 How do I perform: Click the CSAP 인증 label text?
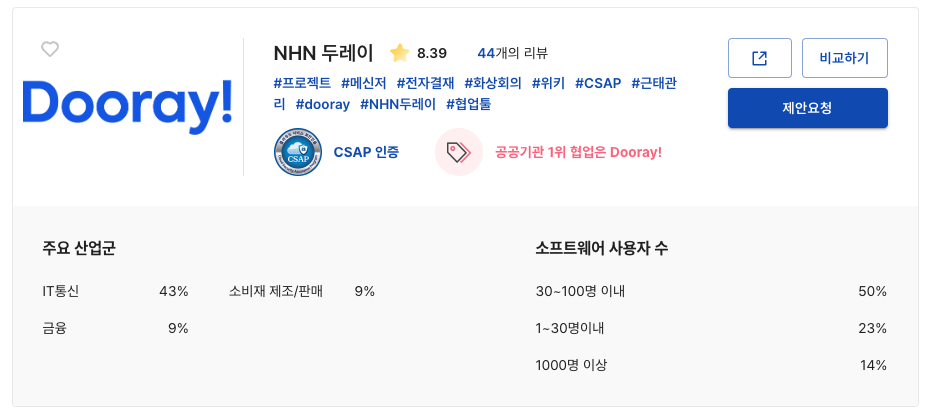366,152
